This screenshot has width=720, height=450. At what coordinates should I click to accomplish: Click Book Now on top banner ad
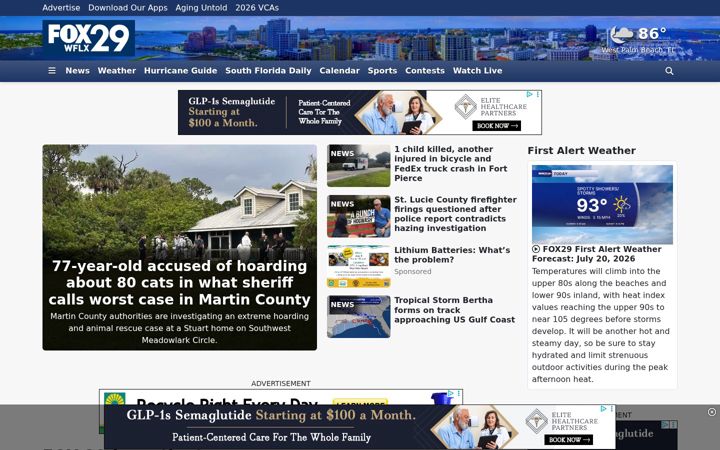[x=496, y=125]
